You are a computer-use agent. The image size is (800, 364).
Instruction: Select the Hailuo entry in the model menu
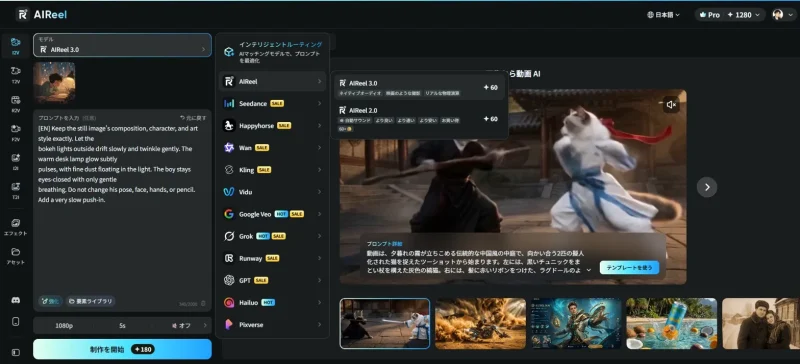pyautogui.click(x=272, y=303)
